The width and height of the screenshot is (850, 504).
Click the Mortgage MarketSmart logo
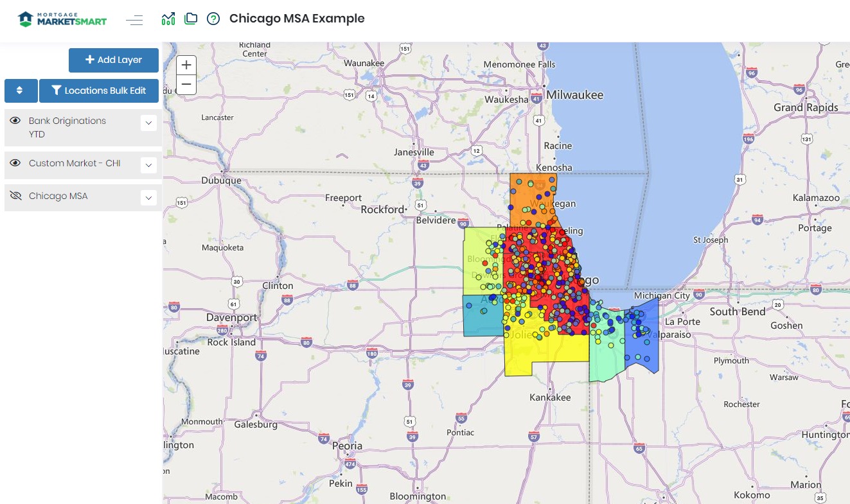point(62,19)
